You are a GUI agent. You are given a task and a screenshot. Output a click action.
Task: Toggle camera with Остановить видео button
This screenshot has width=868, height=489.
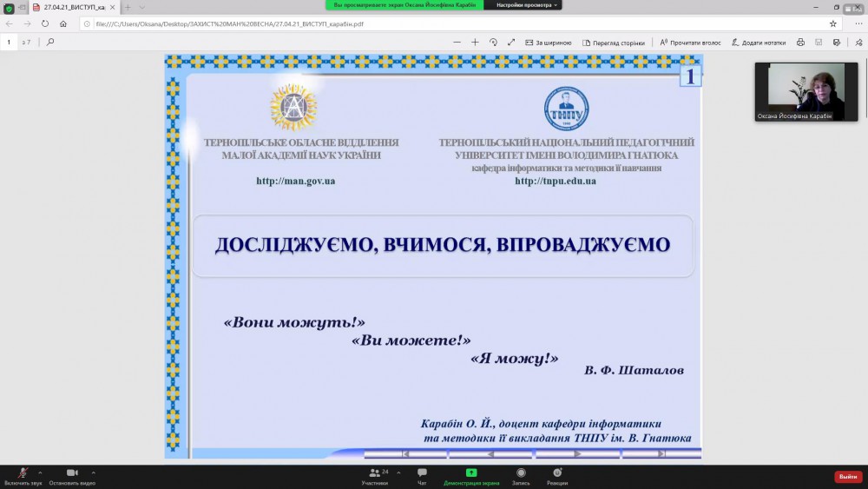click(x=72, y=473)
